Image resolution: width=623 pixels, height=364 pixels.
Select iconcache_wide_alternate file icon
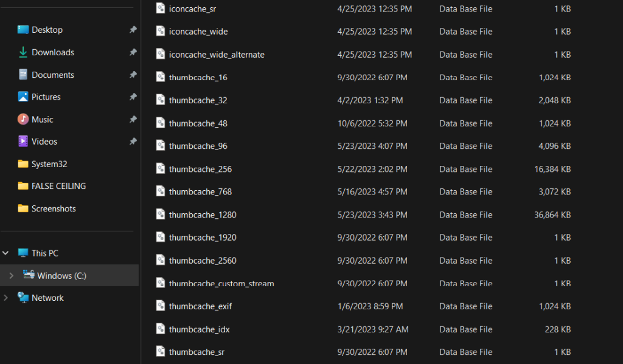tap(161, 53)
